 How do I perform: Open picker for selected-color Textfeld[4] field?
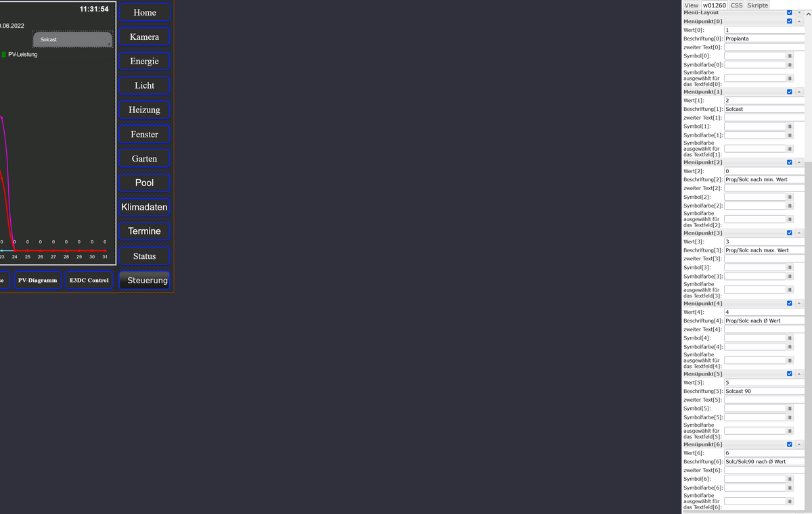[x=790, y=360]
